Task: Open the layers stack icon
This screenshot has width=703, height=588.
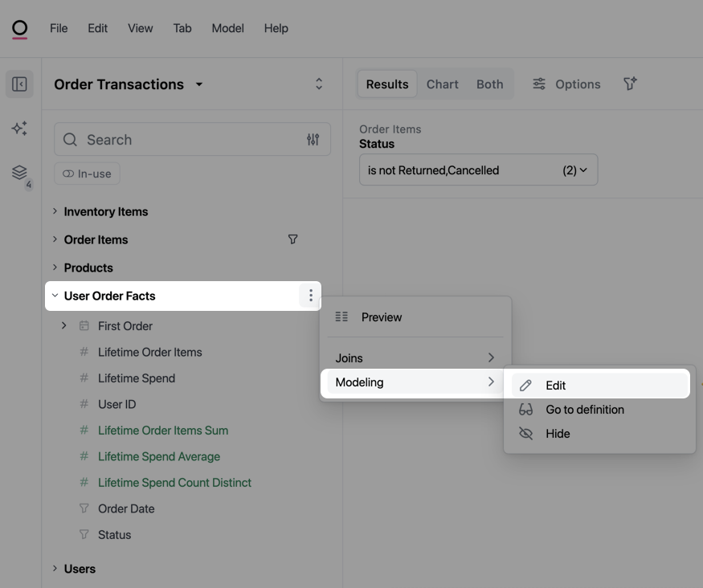Action: 20,173
